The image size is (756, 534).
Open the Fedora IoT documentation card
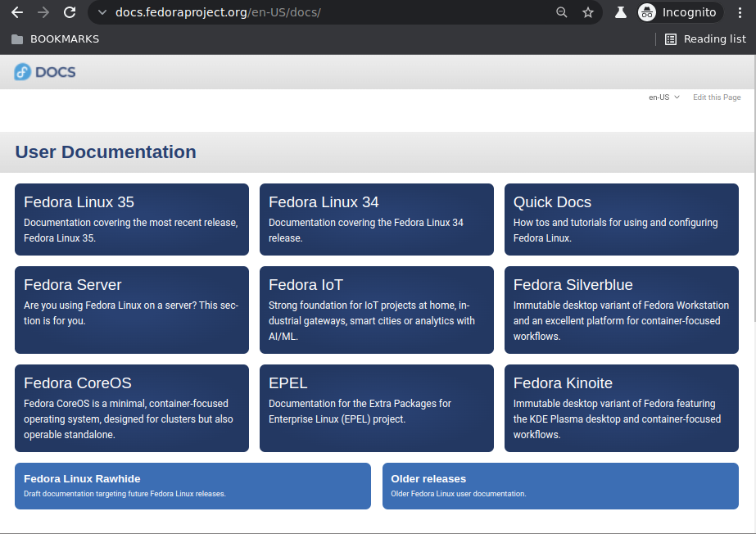(x=377, y=310)
